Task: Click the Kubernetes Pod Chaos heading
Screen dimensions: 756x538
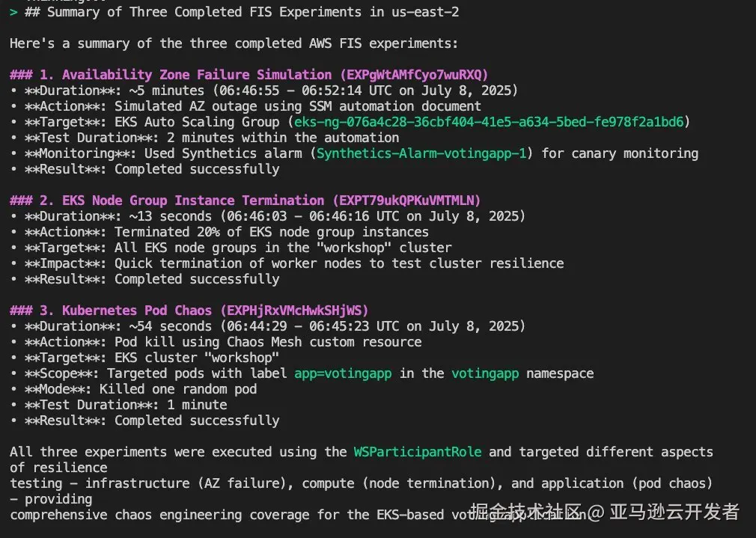Action: pyautogui.click(x=137, y=311)
